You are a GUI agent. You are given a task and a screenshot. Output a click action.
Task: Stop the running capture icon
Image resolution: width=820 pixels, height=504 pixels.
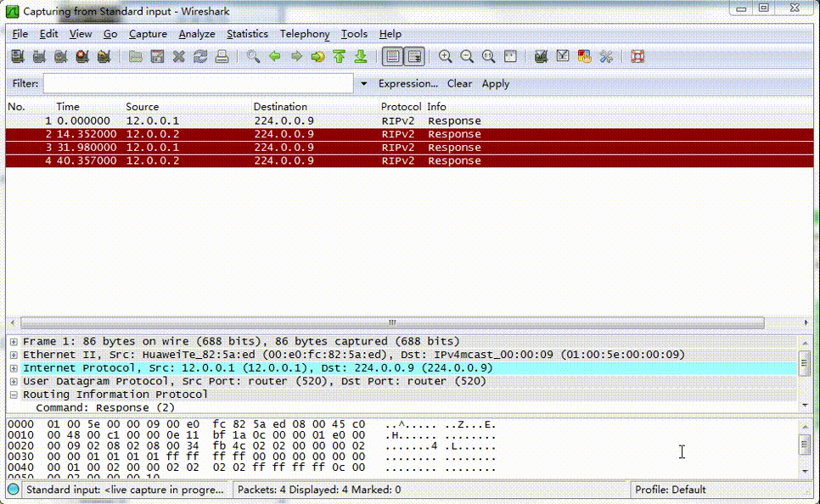coord(82,57)
